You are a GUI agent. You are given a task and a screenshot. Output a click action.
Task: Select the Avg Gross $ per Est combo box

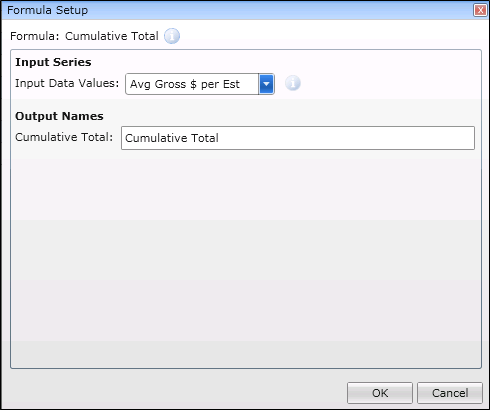pyautogui.click(x=200, y=84)
